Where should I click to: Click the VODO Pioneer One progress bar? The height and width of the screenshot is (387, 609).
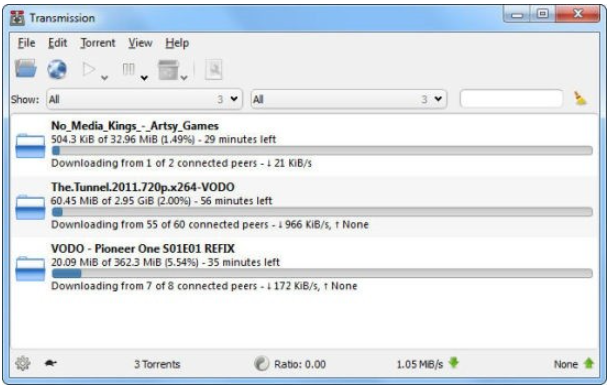point(322,273)
